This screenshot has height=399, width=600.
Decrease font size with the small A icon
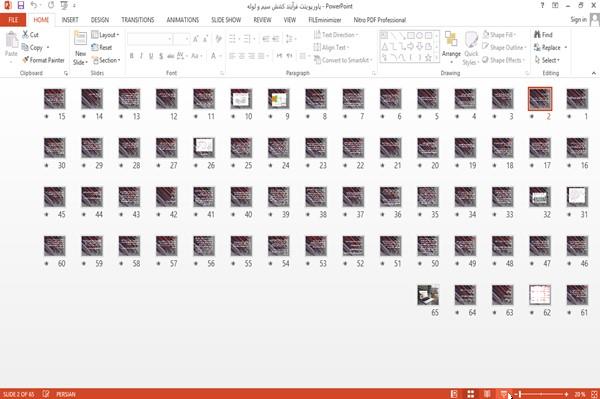click(x=205, y=39)
